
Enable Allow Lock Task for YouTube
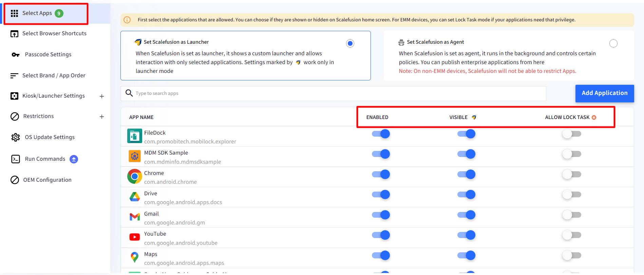coord(572,235)
